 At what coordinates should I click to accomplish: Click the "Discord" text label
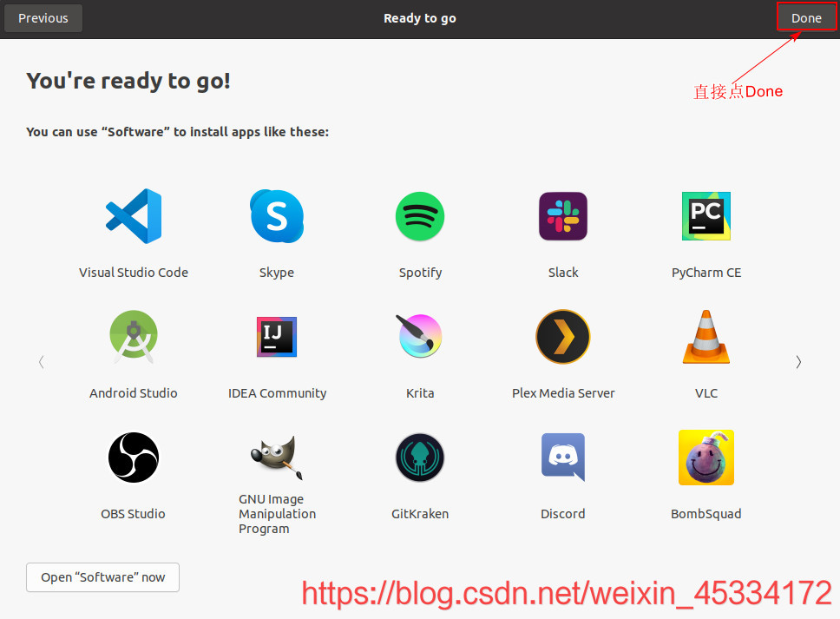coord(563,513)
